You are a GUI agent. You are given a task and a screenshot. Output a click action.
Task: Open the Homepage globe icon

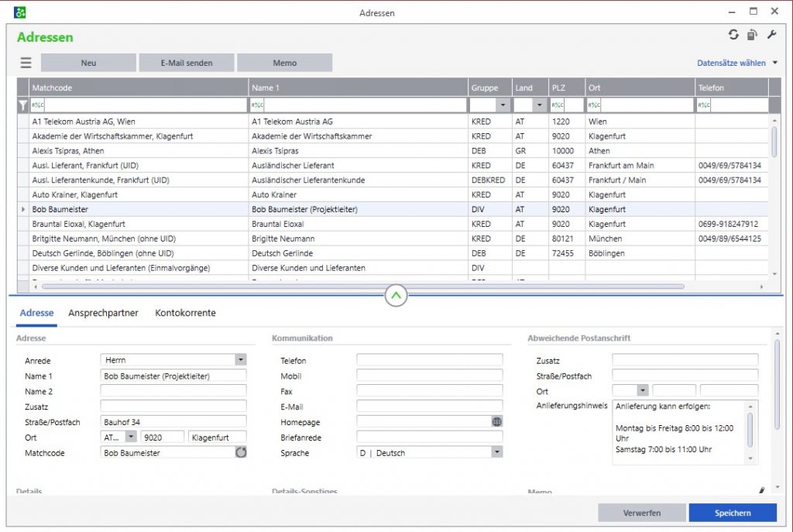(x=496, y=422)
